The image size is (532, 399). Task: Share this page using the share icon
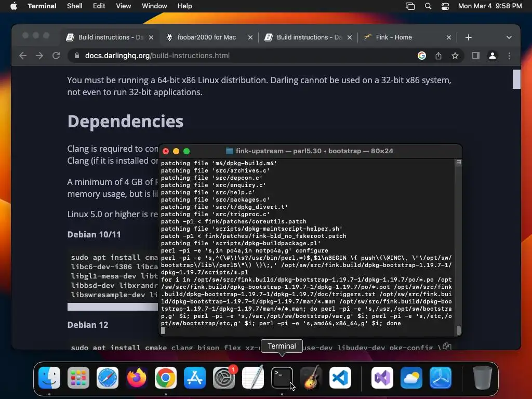438,56
